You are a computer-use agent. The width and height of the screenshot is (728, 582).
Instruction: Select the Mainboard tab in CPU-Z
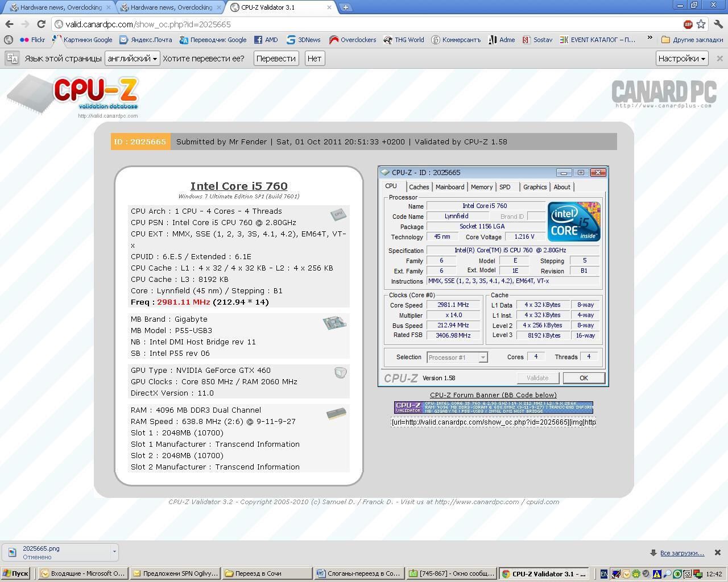pyautogui.click(x=450, y=187)
